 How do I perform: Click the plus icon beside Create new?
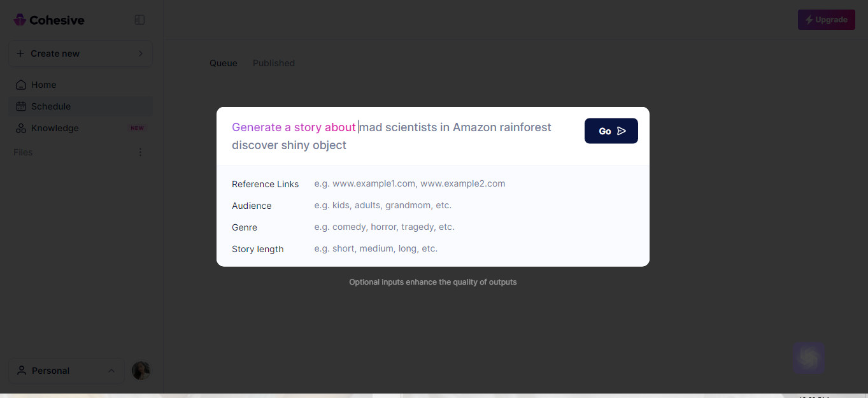pyautogui.click(x=20, y=53)
